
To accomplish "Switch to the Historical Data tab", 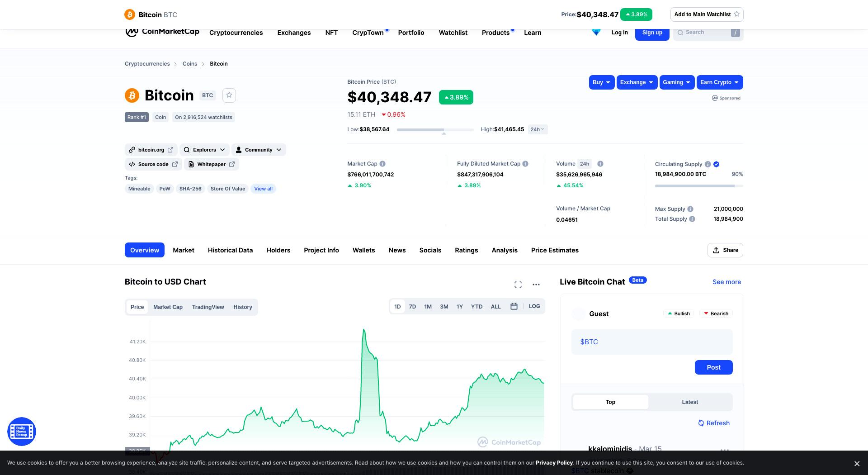I will pos(230,250).
